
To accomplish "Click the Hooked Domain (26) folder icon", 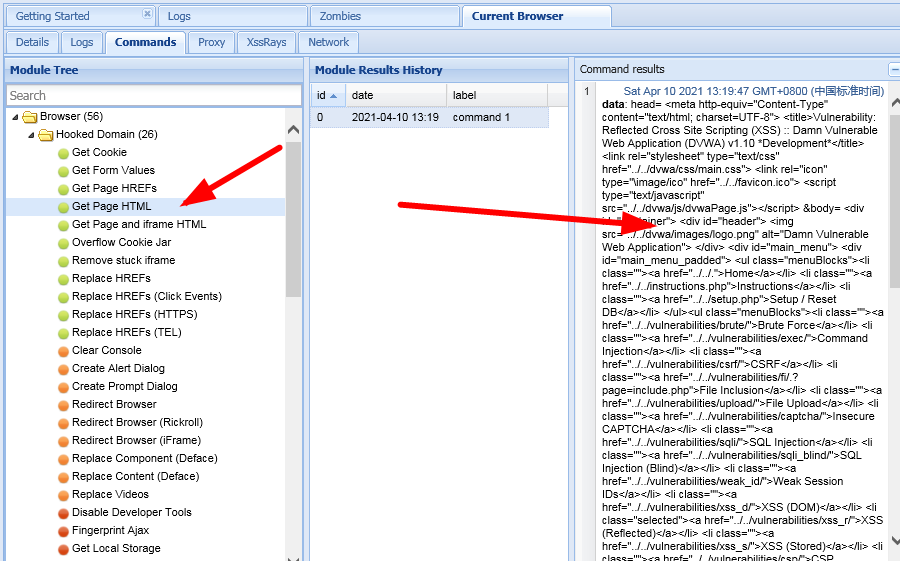I will click(45, 135).
